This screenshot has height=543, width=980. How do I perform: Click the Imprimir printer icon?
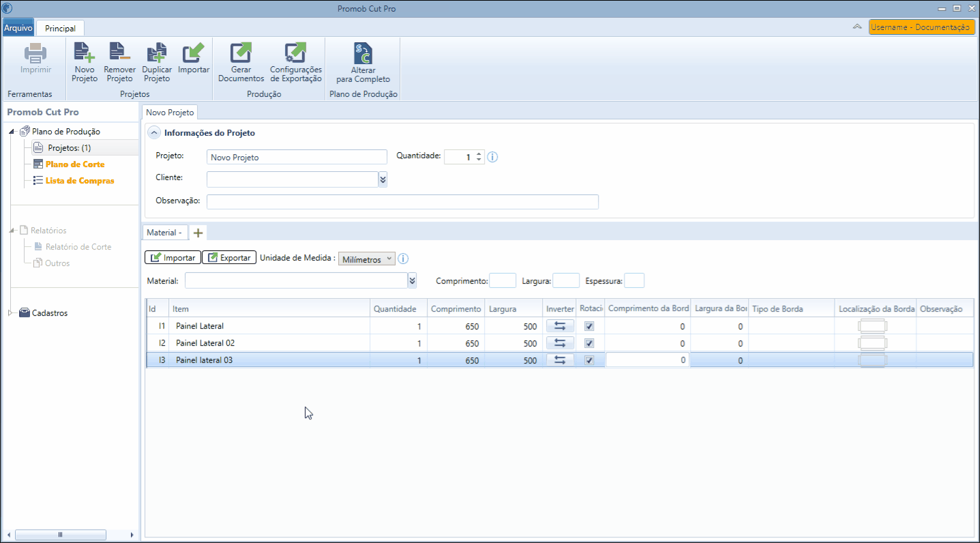[x=35, y=53]
